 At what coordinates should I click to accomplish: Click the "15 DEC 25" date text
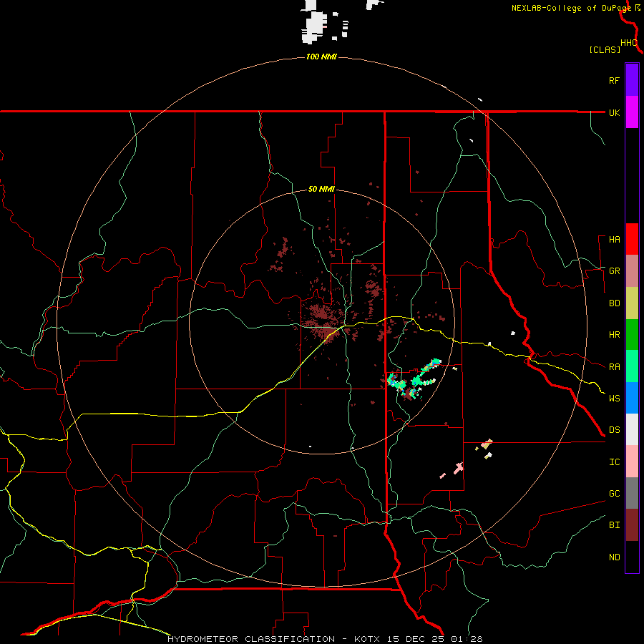pos(416,639)
